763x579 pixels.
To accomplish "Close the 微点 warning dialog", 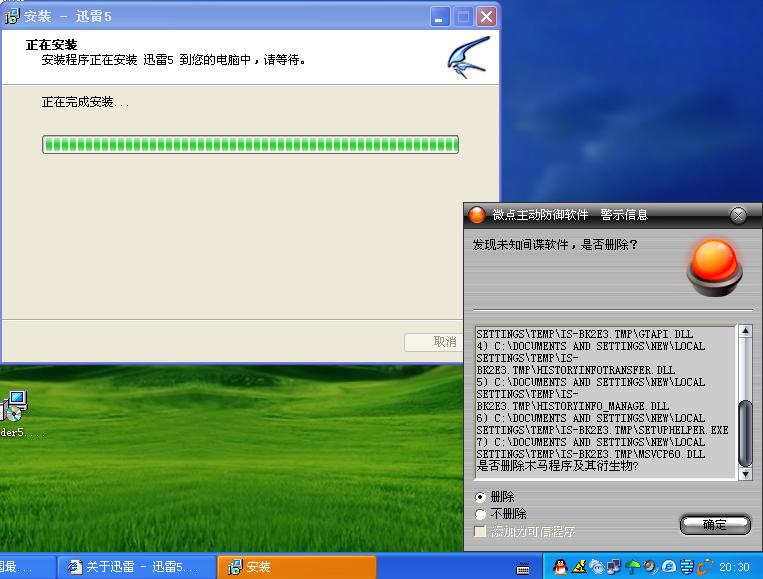I will point(738,215).
